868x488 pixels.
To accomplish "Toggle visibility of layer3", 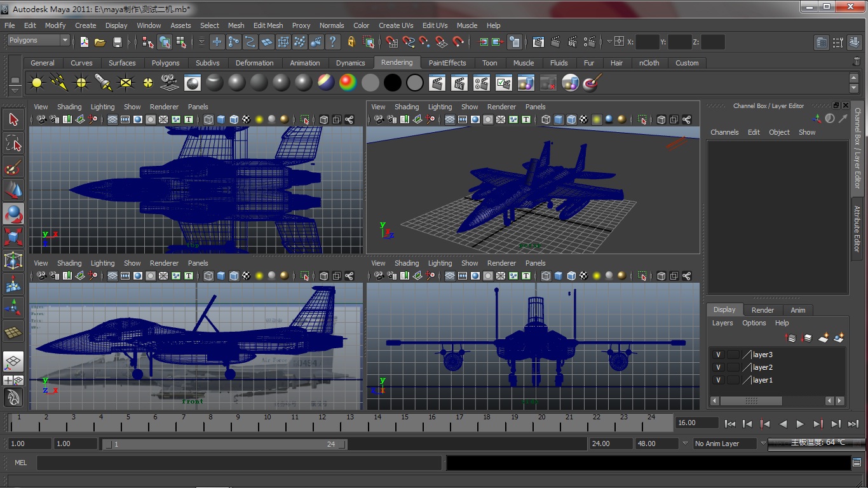I will click(x=718, y=355).
